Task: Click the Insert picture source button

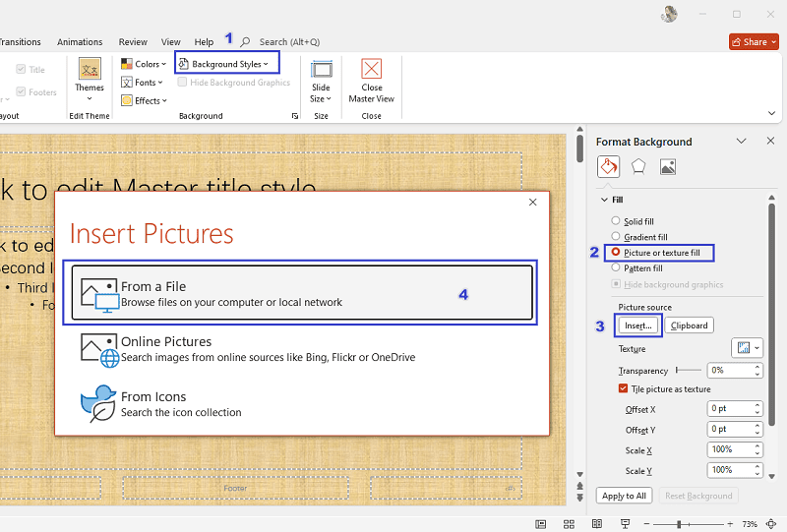Action: (x=637, y=325)
